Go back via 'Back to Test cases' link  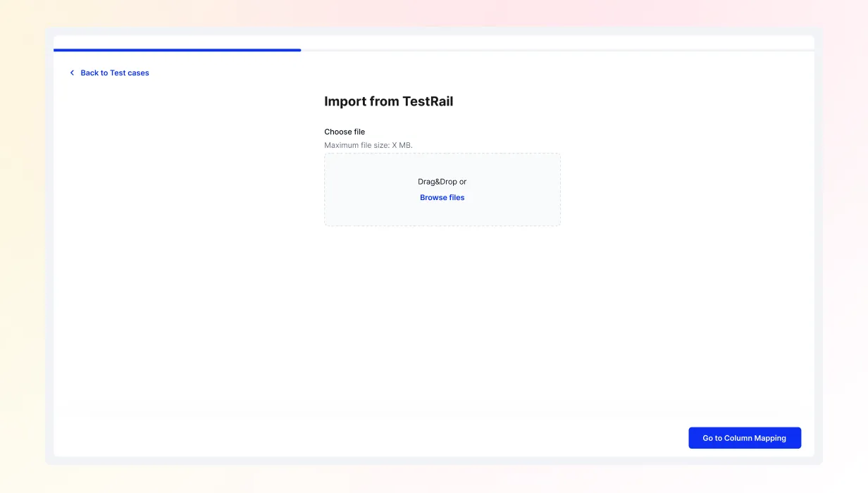pos(115,73)
